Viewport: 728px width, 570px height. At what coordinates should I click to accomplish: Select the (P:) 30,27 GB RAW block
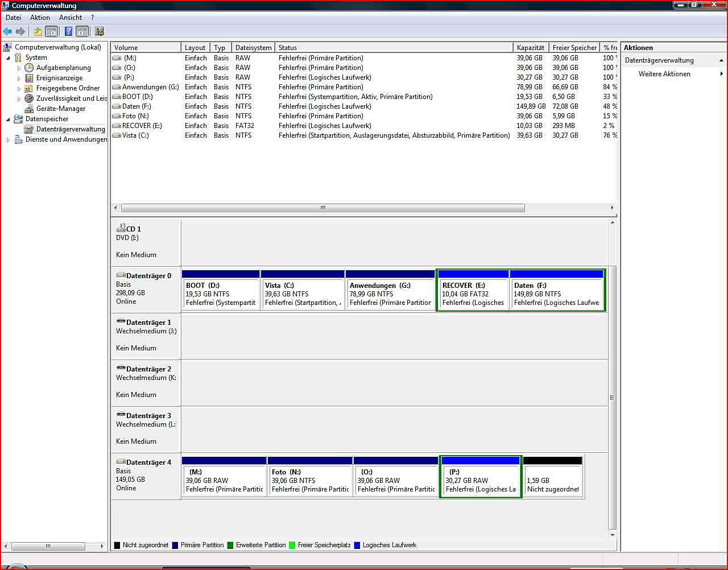(x=481, y=477)
